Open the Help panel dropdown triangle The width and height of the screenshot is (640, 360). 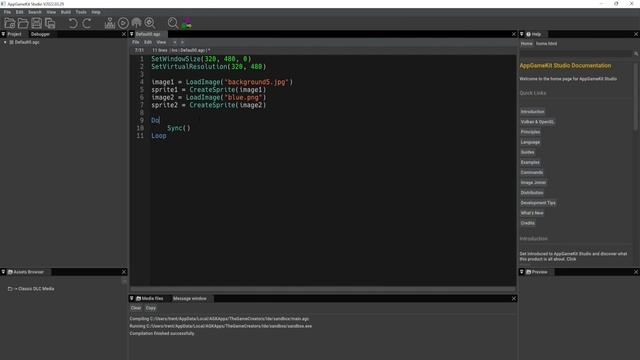pos(522,34)
